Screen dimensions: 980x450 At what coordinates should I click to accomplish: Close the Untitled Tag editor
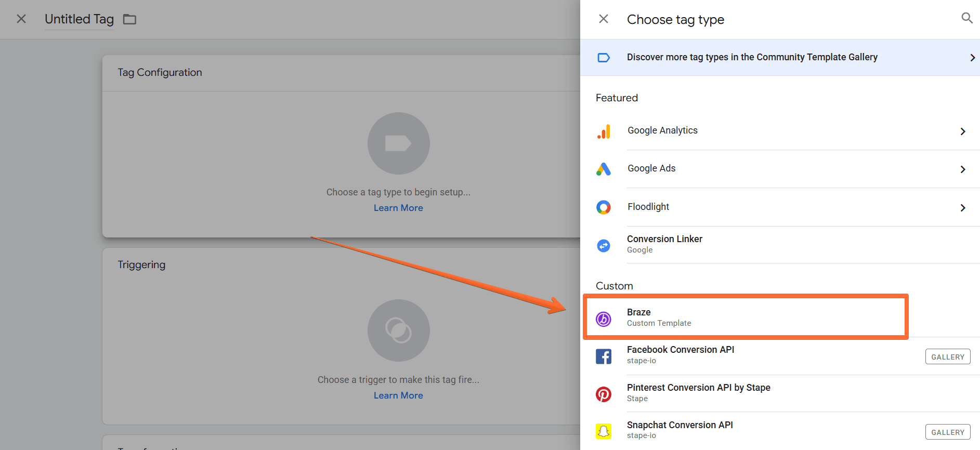tap(21, 19)
